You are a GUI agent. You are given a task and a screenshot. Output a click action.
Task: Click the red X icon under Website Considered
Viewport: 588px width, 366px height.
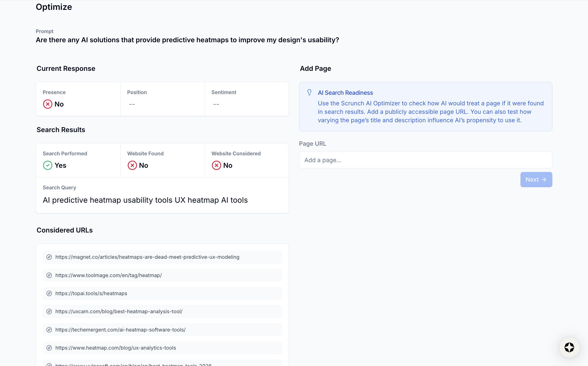coord(216,165)
